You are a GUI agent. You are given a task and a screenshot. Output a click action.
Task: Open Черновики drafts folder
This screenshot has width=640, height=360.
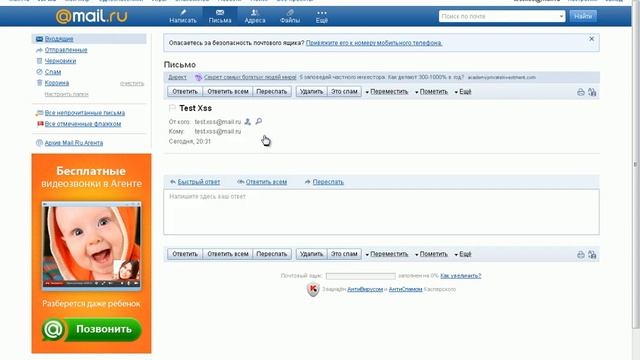click(x=60, y=61)
